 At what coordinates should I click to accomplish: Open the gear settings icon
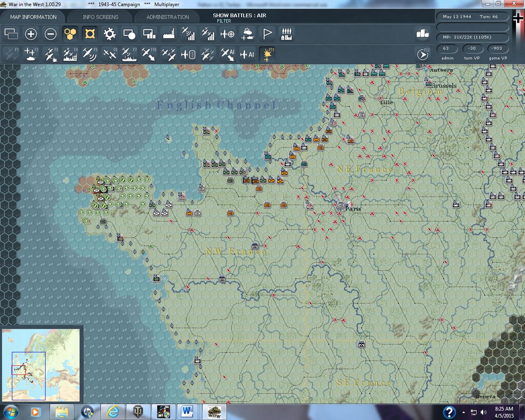[x=110, y=34]
